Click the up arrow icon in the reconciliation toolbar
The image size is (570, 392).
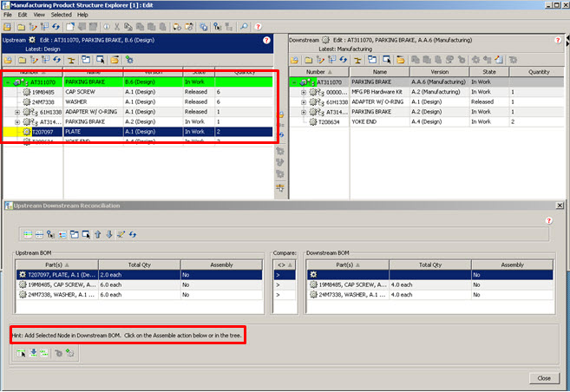(x=97, y=235)
